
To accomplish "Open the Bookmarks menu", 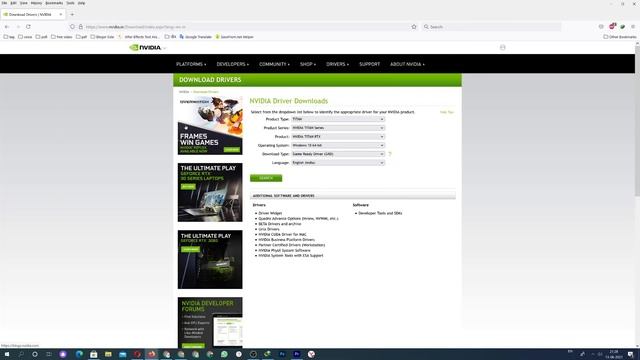I will click(54, 3).
